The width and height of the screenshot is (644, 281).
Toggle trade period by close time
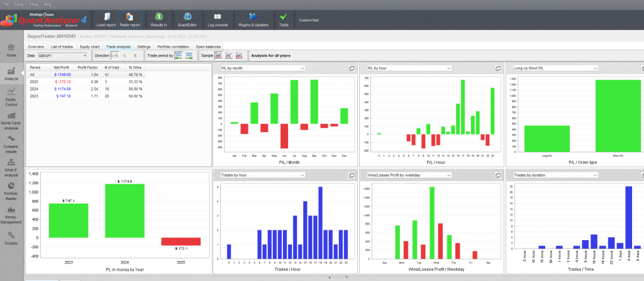pyautogui.click(x=189, y=56)
